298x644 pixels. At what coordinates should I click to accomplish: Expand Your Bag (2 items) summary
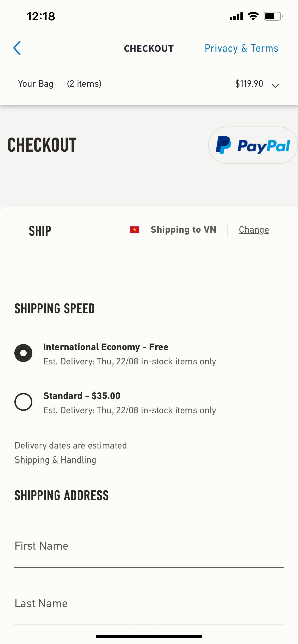point(60,84)
